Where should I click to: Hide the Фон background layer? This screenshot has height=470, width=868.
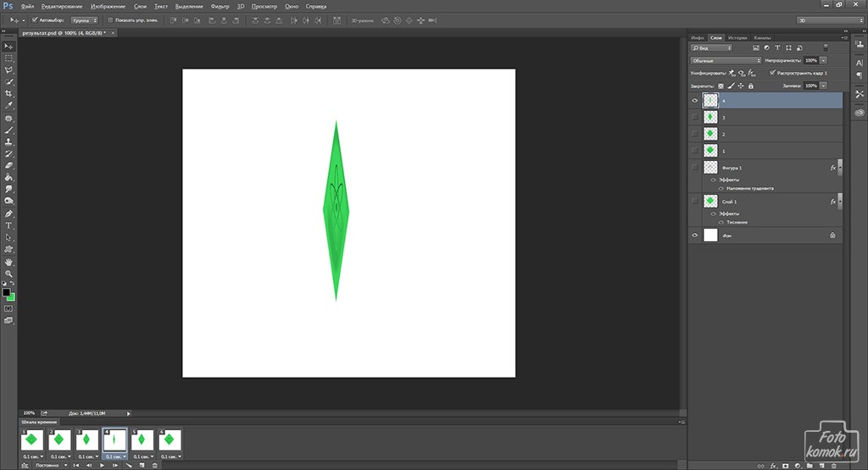(695, 235)
